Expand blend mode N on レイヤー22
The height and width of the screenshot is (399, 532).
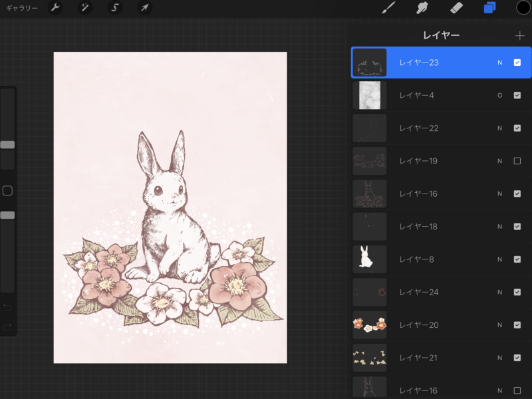pyautogui.click(x=499, y=128)
